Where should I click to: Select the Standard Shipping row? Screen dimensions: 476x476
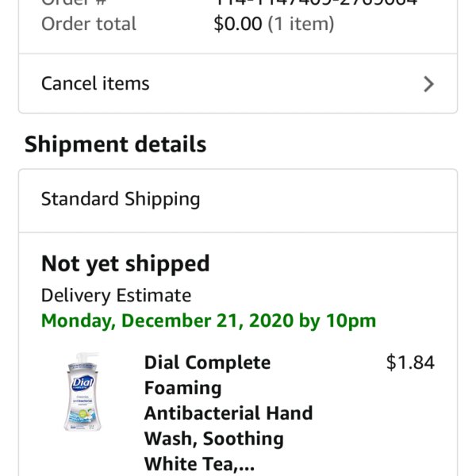pos(238,201)
